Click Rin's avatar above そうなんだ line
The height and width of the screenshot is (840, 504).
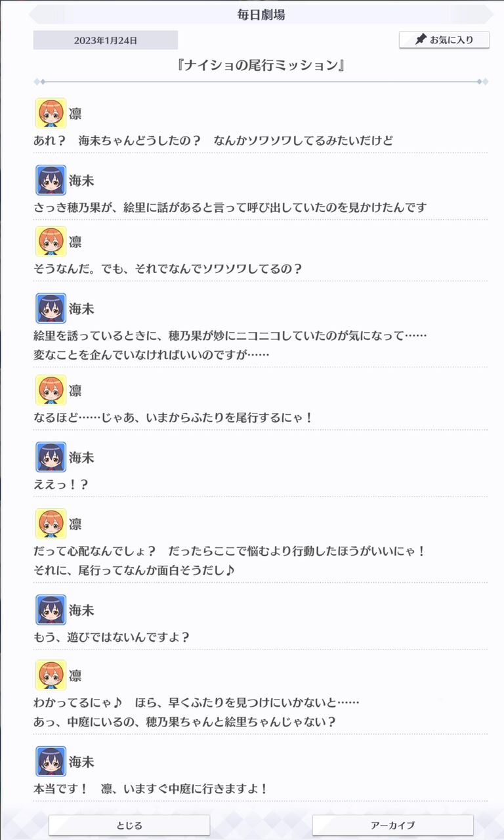[x=51, y=241]
